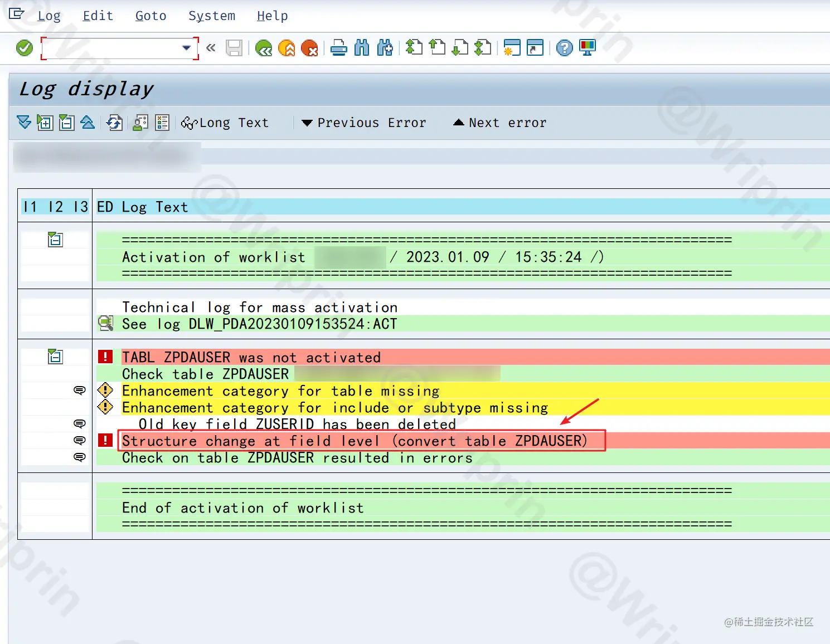Jump to First Page icon
This screenshot has height=644, width=830.
tap(414, 48)
